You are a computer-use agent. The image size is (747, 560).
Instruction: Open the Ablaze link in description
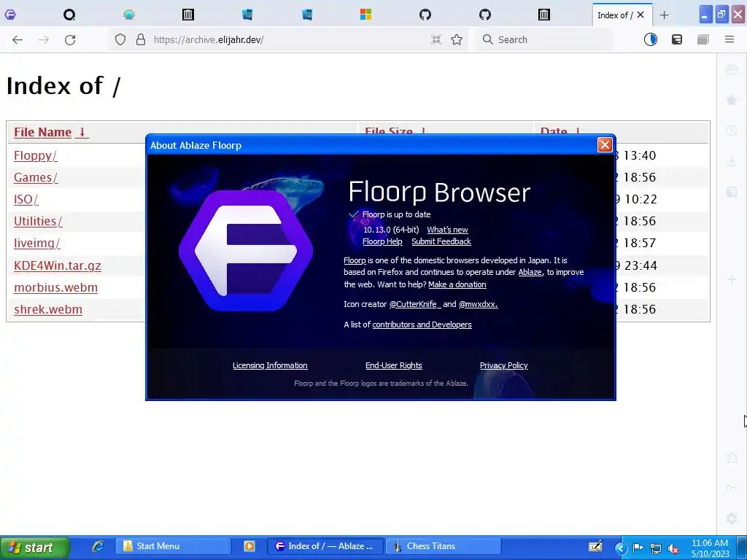pyautogui.click(x=530, y=272)
